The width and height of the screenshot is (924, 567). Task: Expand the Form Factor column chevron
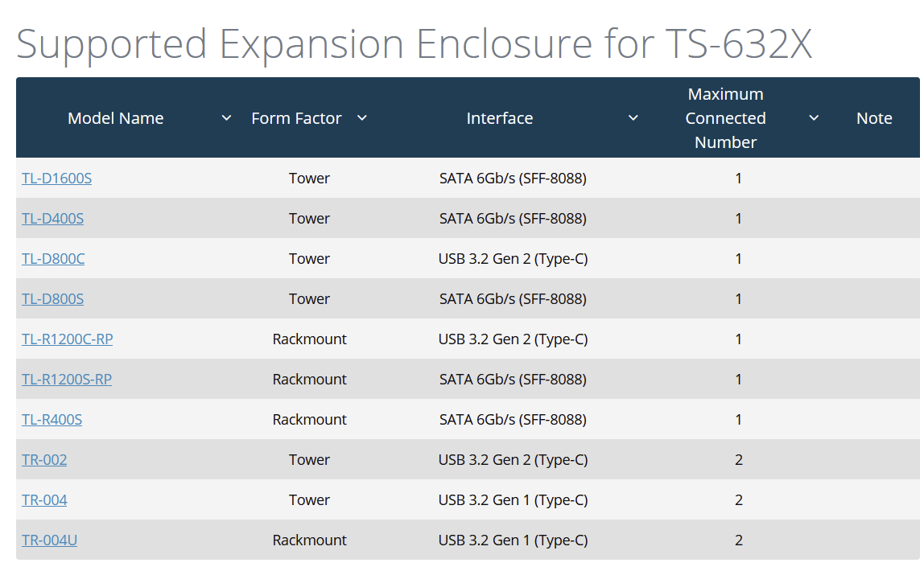pyautogui.click(x=362, y=118)
